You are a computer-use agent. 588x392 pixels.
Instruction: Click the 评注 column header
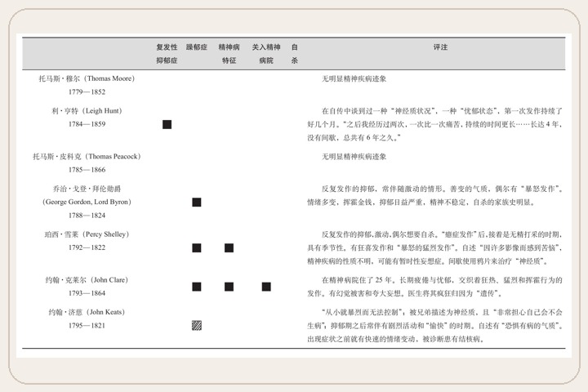[x=441, y=47]
